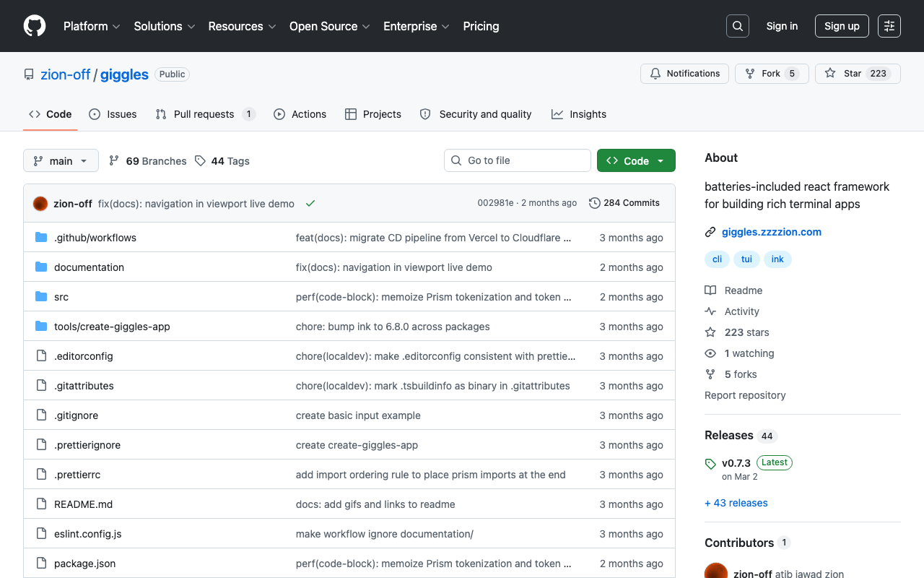The width and height of the screenshot is (924, 578).
Task: Open the 284 Commits history icon
Action: pyautogui.click(x=595, y=203)
